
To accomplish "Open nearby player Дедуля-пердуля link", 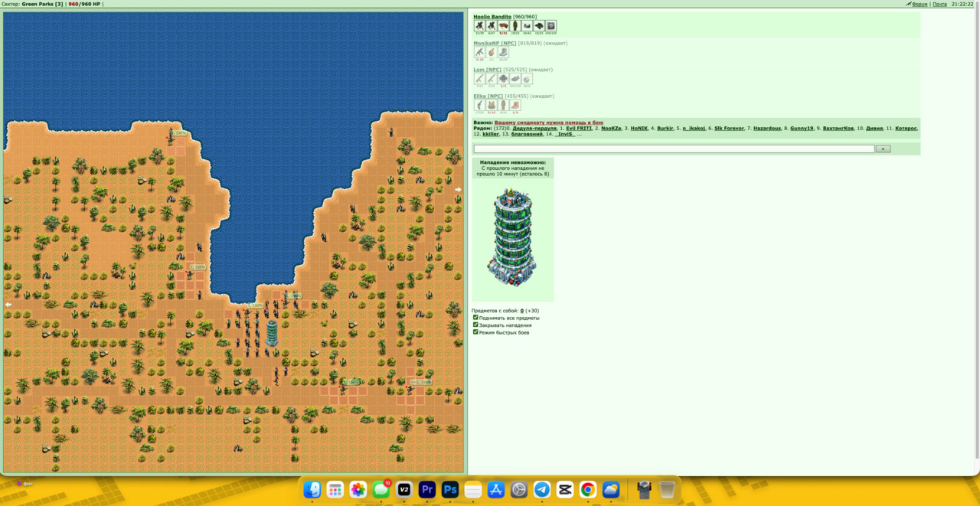I will pyautogui.click(x=534, y=129).
